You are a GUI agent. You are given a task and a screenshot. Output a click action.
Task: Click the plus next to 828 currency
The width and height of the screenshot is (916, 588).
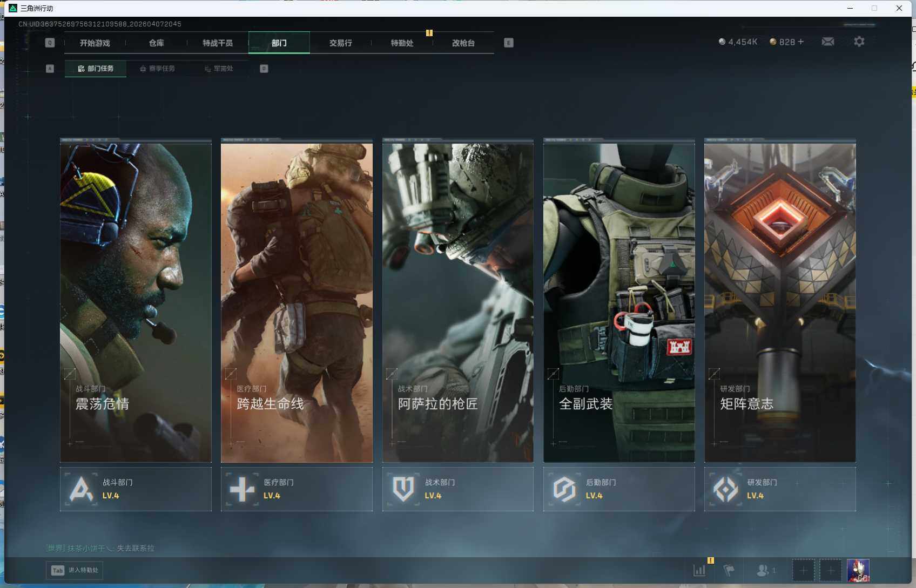[800, 42]
